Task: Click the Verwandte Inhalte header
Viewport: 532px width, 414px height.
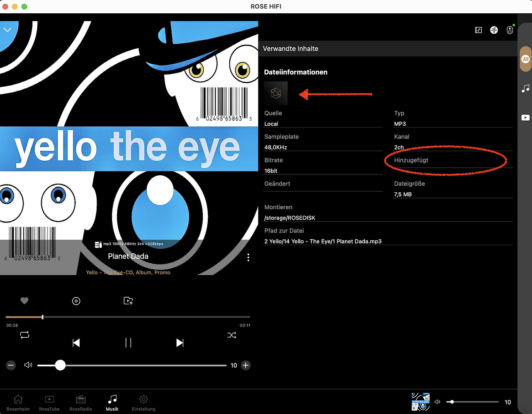Action: [291, 48]
